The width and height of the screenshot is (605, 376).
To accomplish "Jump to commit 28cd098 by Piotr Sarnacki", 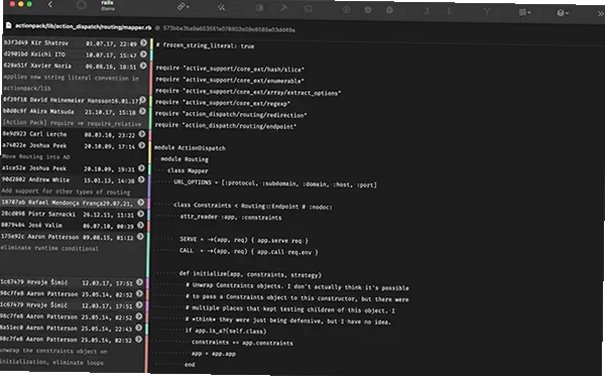I will (141, 213).
